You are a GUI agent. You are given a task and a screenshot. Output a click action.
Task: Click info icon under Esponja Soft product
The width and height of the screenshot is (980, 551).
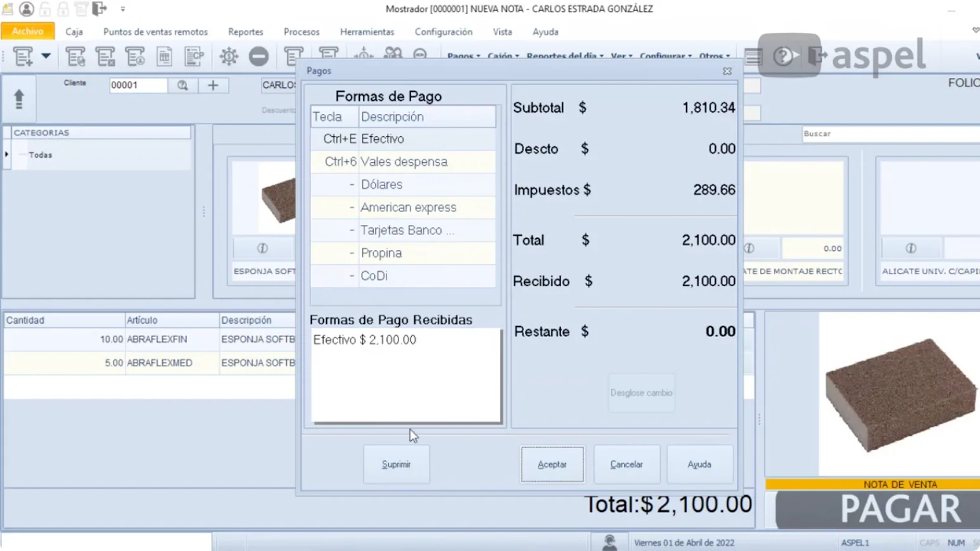tap(262, 248)
